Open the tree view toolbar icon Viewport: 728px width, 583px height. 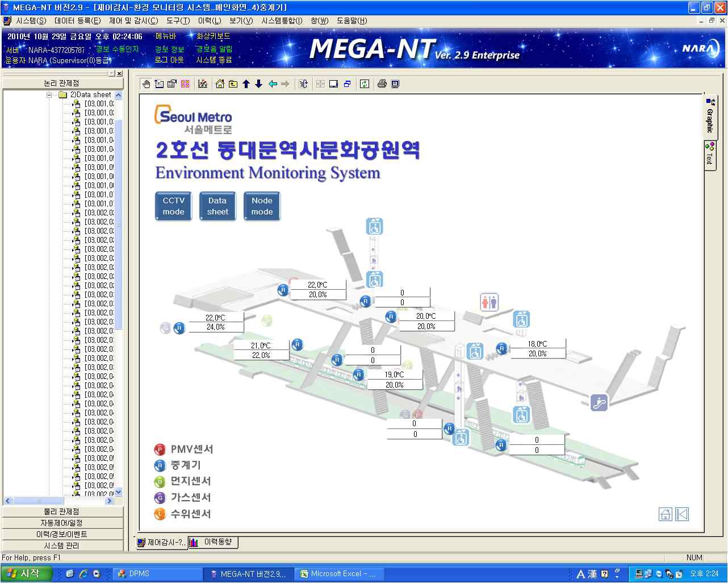pyautogui.click(x=159, y=84)
